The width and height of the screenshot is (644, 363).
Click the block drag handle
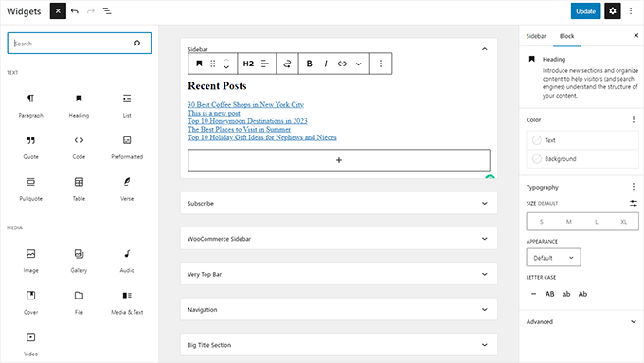pyautogui.click(x=213, y=64)
